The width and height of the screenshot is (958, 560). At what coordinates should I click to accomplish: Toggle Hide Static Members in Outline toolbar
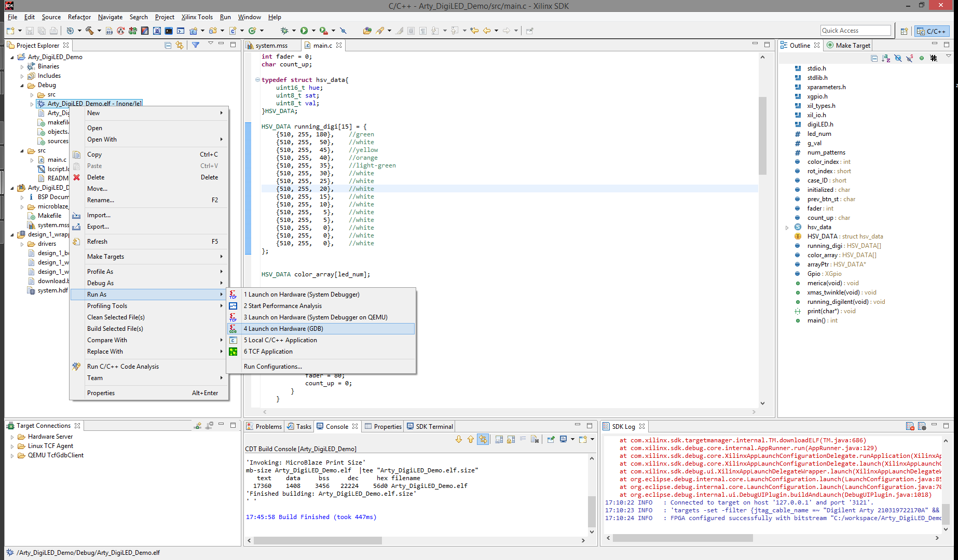point(910,58)
